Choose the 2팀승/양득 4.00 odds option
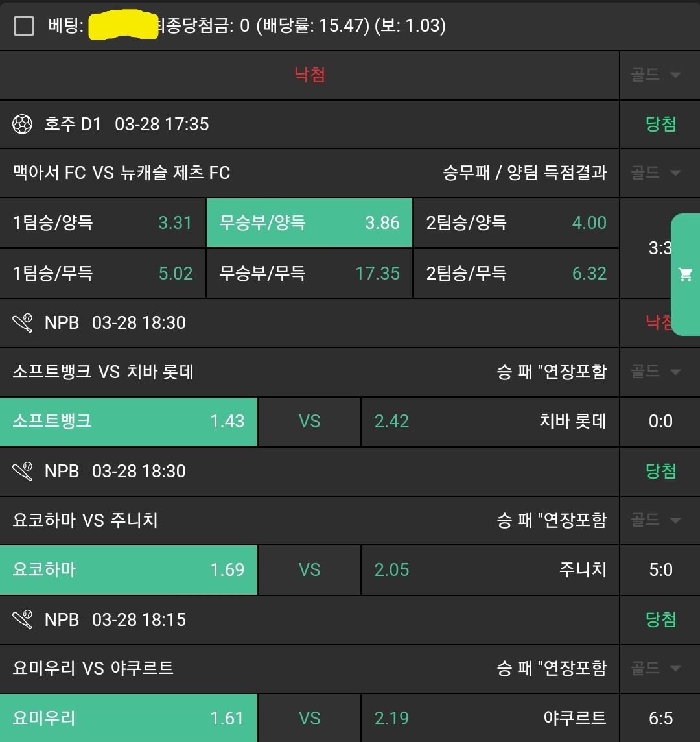This screenshot has height=742, width=700. [x=516, y=223]
